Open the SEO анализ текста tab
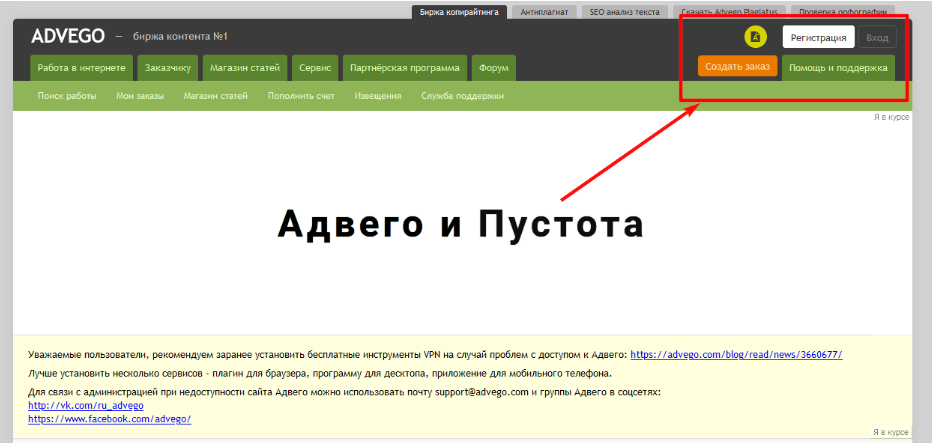Screen dimensions: 932x443 coord(625,12)
